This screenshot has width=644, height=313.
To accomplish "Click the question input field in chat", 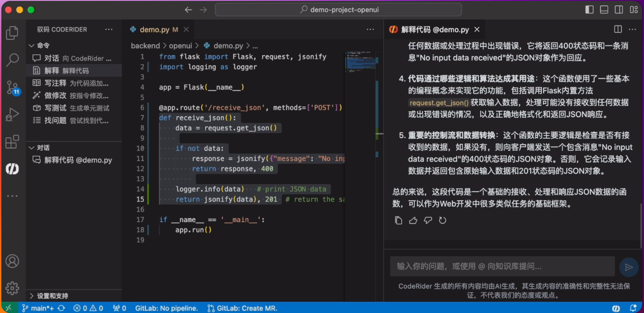I will 502,267.
